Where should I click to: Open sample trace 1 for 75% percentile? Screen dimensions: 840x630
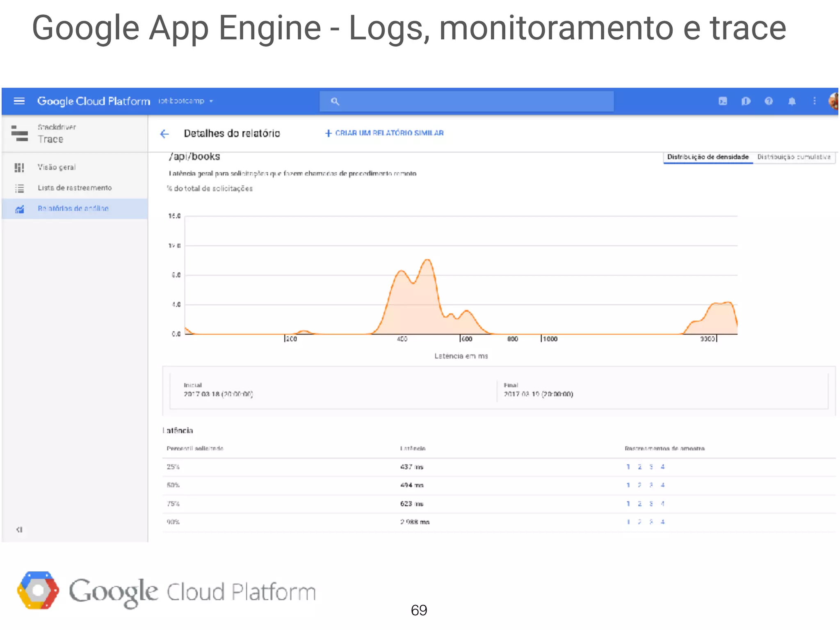(628, 504)
